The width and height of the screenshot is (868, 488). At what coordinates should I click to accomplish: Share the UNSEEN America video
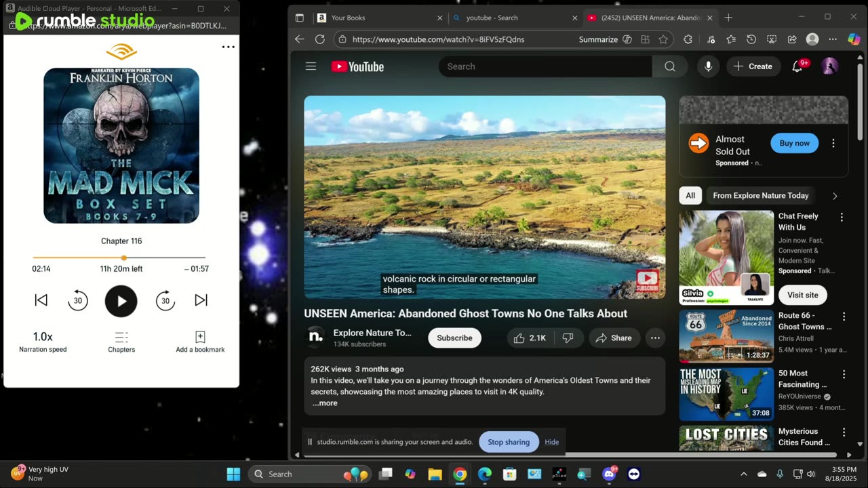coord(614,338)
